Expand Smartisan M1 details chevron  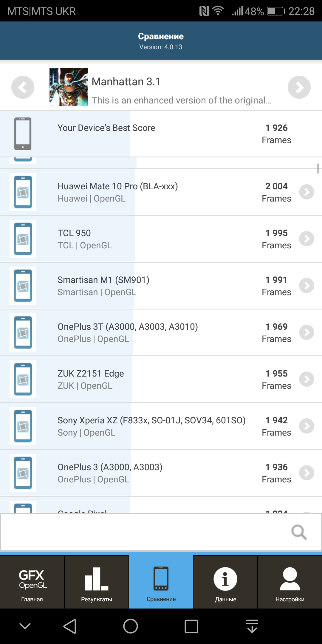pos(307,286)
